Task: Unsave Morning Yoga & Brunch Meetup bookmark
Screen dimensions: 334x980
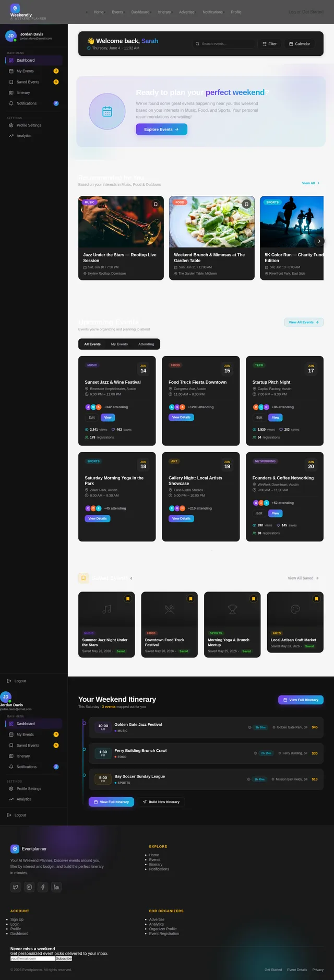Action: click(253, 599)
